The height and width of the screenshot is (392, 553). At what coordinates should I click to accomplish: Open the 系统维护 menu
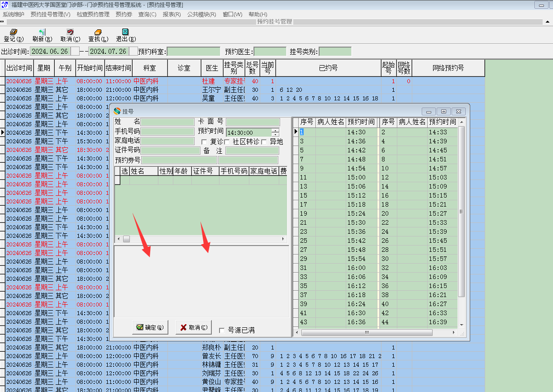[x=14, y=14]
